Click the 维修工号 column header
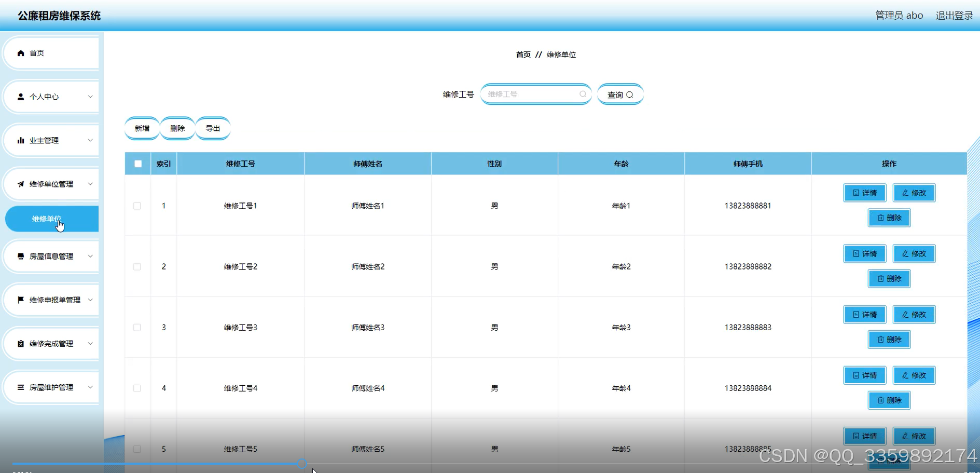The width and height of the screenshot is (980, 473). [x=241, y=164]
